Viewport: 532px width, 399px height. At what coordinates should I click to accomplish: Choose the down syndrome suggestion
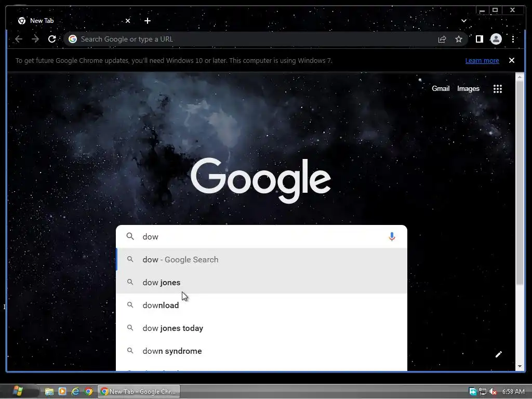262,351
